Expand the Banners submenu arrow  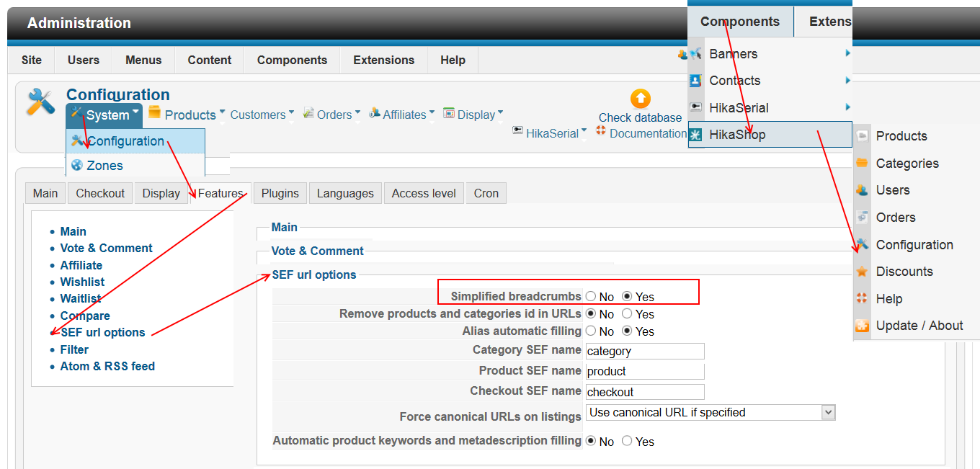(847, 53)
